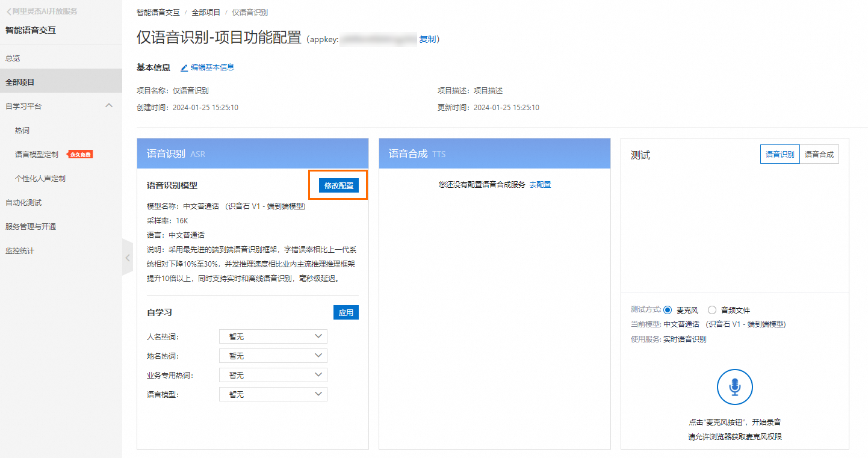Open the 地名热词 dropdown
This screenshot has height=458, width=868.
pyautogui.click(x=273, y=356)
